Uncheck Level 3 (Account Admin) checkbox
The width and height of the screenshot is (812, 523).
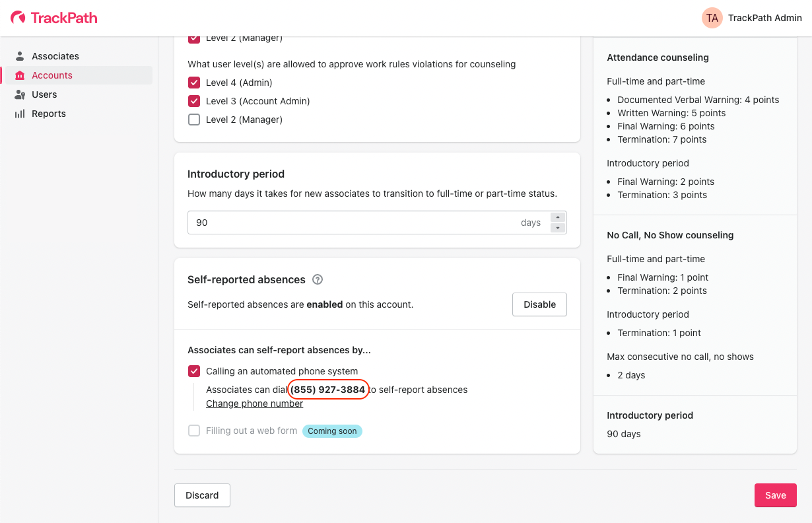[194, 101]
